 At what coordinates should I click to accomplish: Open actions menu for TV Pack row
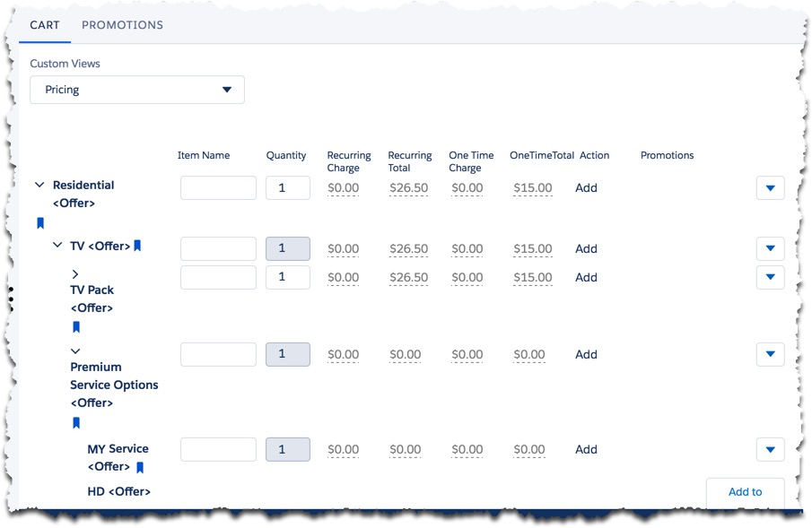tap(770, 277)
